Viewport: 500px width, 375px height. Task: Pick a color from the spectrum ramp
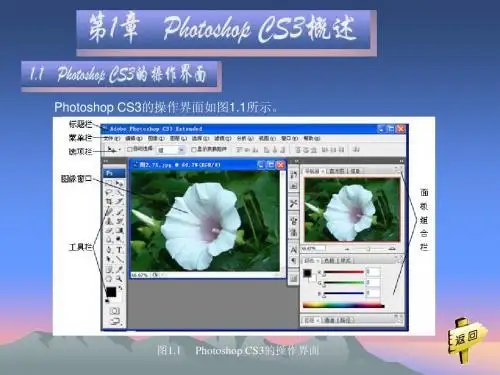(x=344, y=305)
